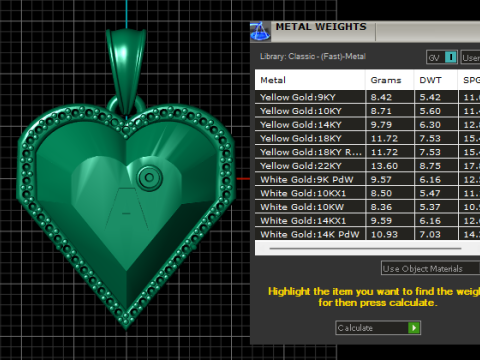Click the 10.93 grams value
Image resolution: width=480 pixels, height=360 pixels.
pos(384,234)
